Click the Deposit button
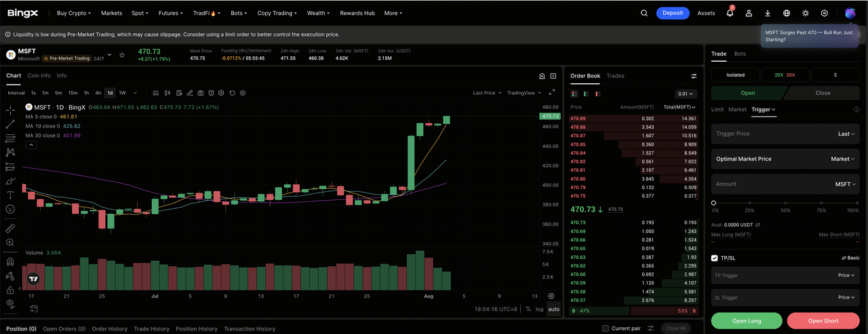Screen dimensions: 868x334 pyautogui.click(x=673, y=13)
